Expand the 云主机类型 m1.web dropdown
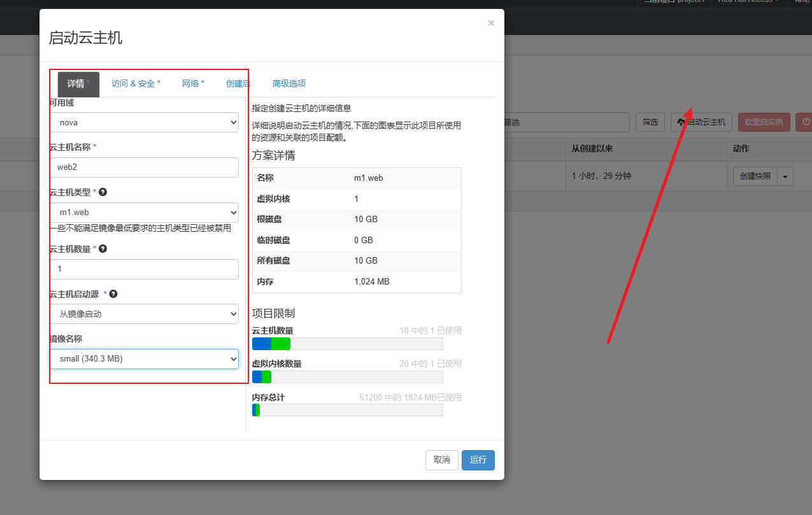This screenshot has height=515, width=812. pos(144,212)
